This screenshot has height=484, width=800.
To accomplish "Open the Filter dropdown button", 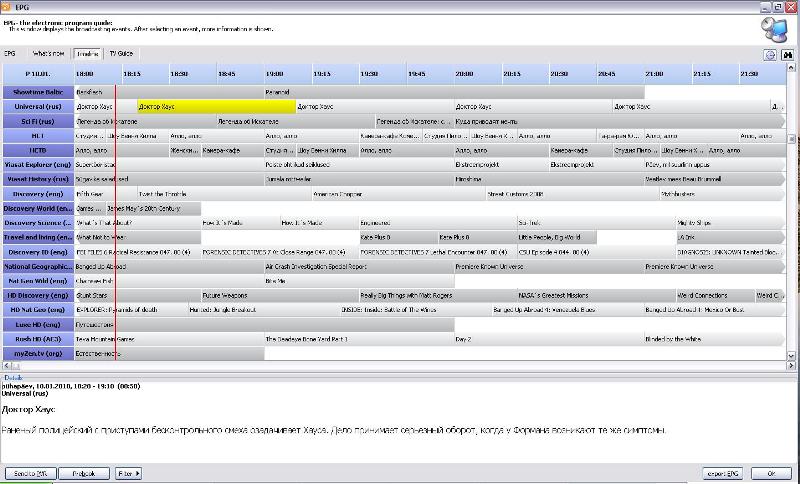I will coord(128,473).
